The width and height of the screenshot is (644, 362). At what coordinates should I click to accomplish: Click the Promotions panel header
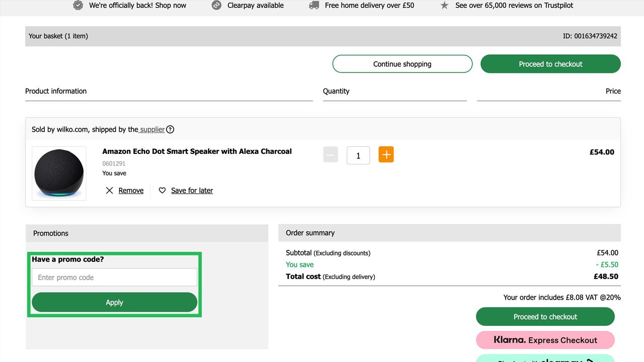click(147, 233)
